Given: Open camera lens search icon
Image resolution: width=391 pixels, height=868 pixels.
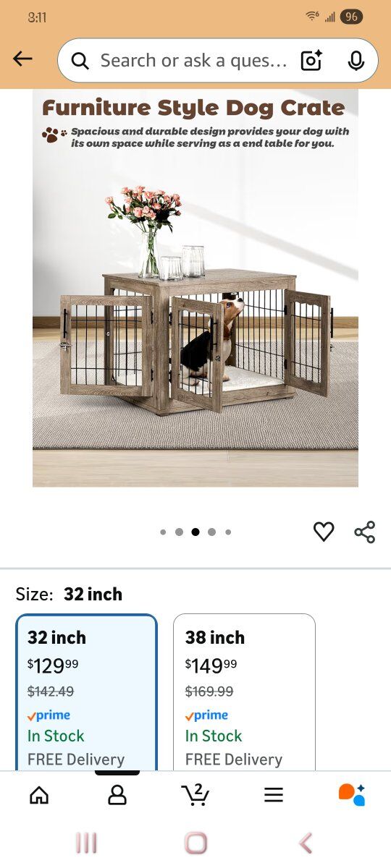Looking at the screenshot, I should (x=311, y=61).
